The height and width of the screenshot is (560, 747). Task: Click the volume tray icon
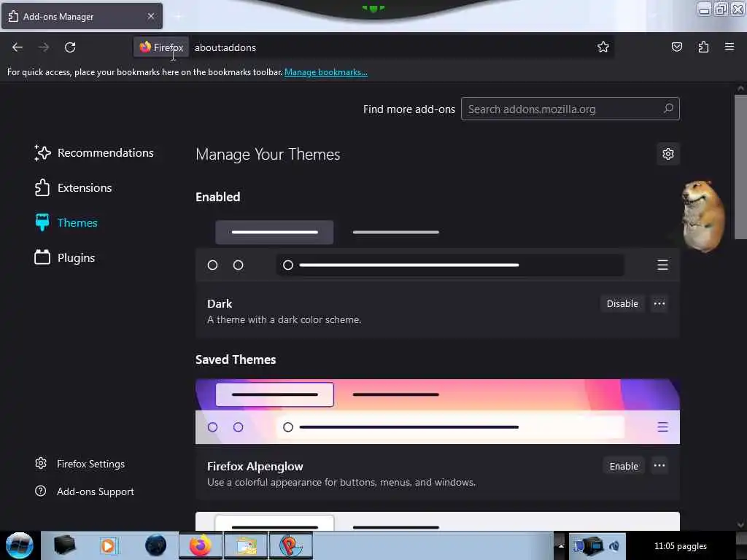point(614,545)
